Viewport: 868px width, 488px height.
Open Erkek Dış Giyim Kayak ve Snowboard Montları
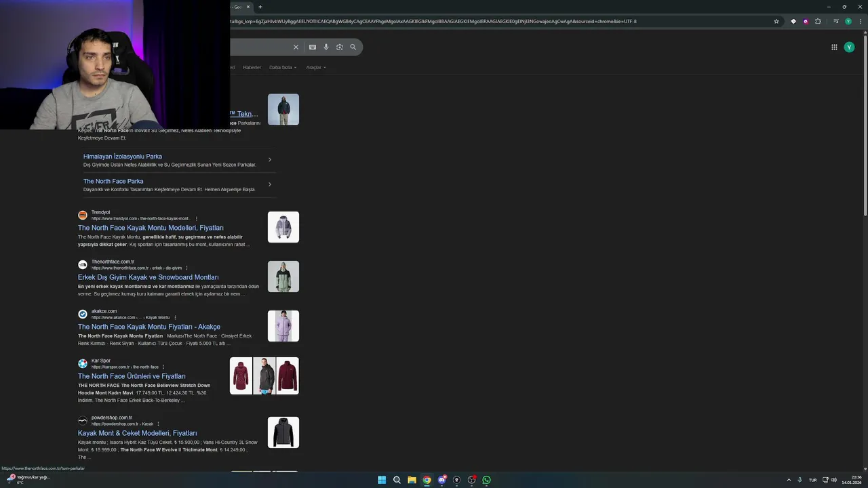[148, 277]
